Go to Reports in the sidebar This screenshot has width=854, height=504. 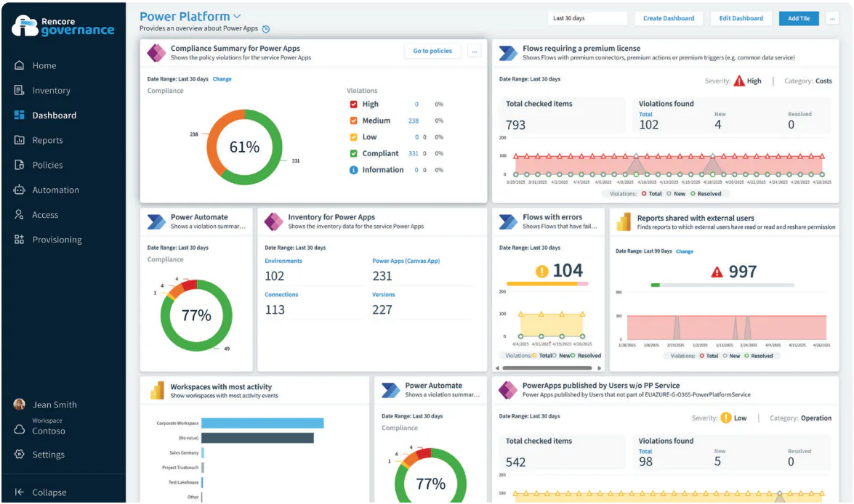(x=39, y=140)
